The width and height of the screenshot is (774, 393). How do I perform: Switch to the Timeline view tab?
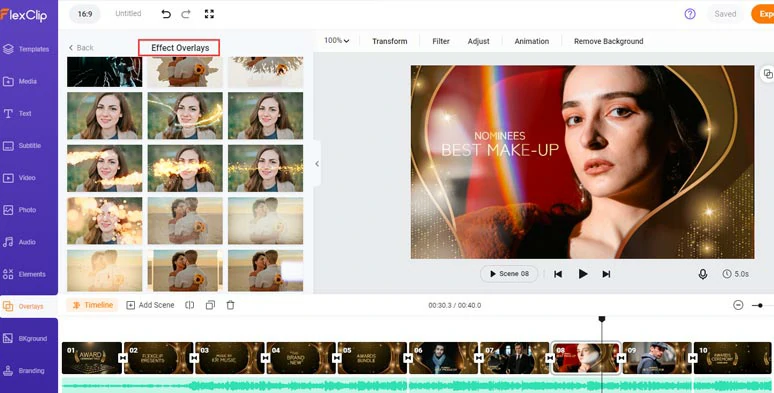92,305
